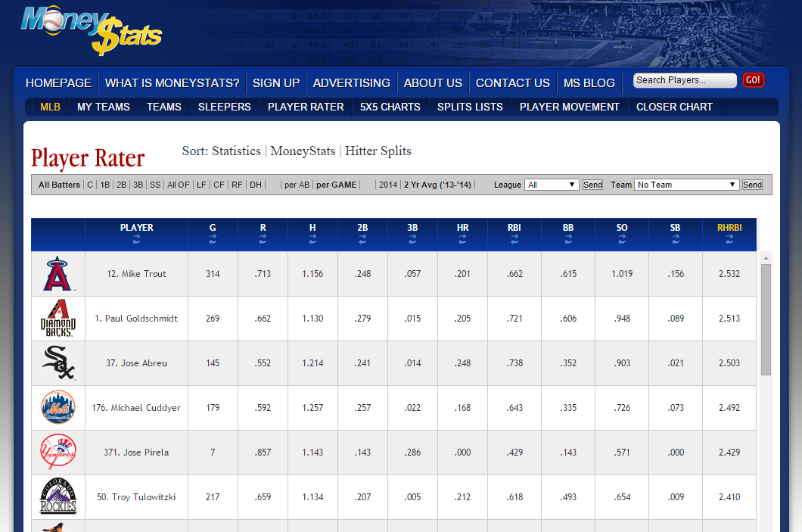Go to SIGN UP page
Image resolution: width=802 pixels, height=532 pixels.
[276, 83]
